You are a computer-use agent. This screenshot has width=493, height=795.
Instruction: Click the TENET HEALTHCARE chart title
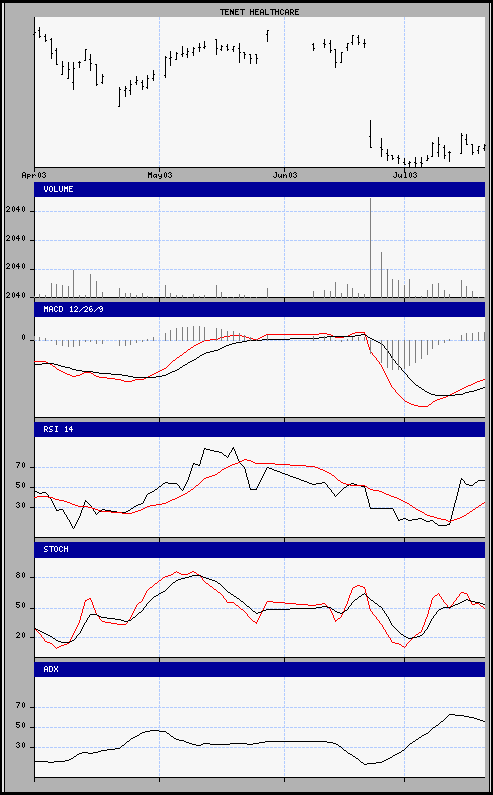click(x=259, y=12)
